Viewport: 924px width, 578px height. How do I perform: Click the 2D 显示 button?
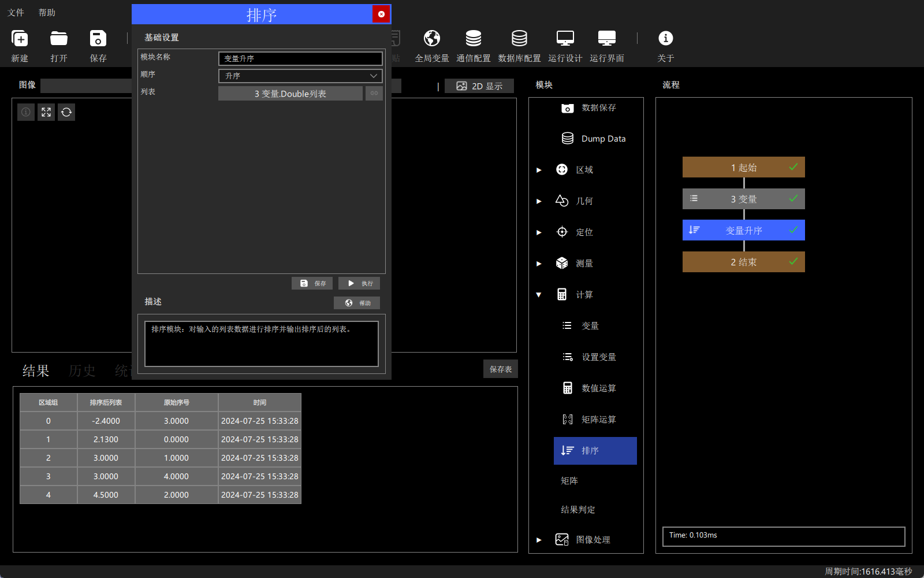coord(479,86)
